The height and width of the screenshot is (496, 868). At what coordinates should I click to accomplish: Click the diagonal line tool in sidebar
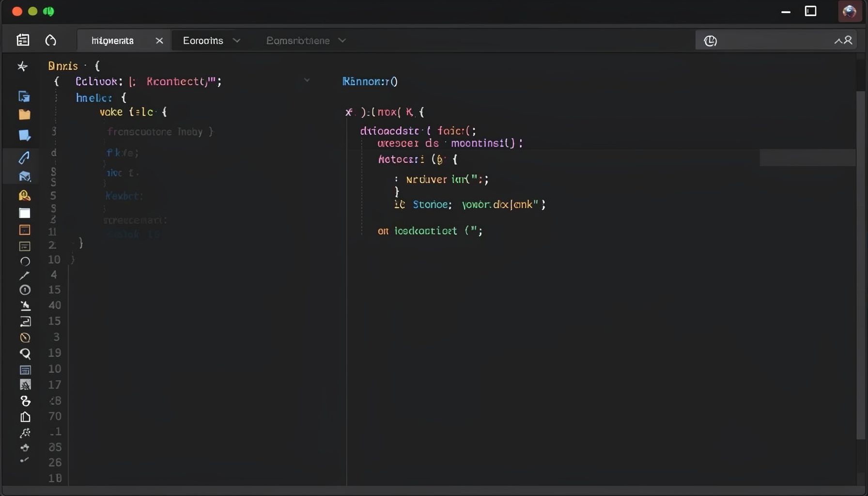[24, 276]
